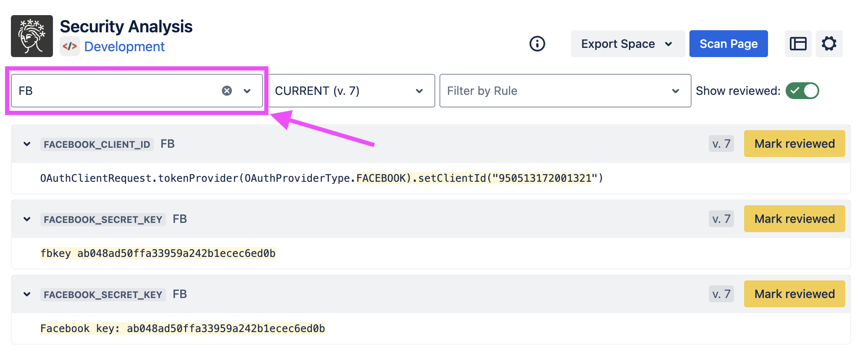Click the 'fbkey ab048ad50ffa33959a242b1ecec6ed0b' snippet

[x=158, y=254]
